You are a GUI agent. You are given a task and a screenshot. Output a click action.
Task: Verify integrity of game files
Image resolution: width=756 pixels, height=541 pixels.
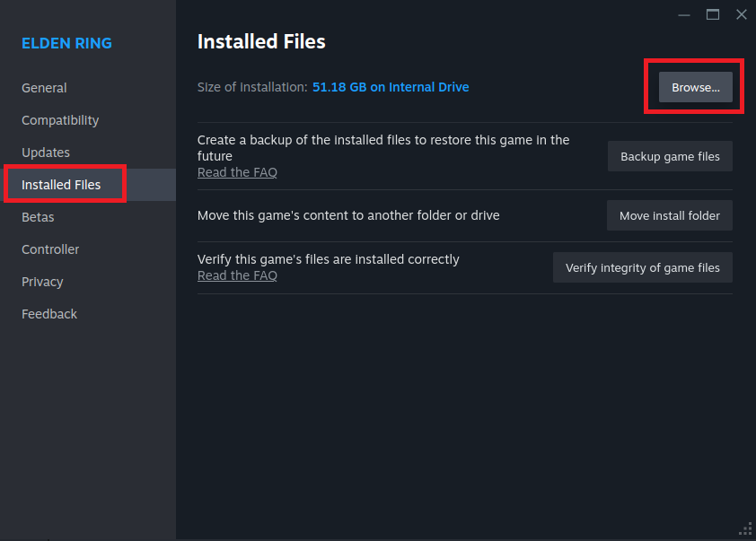point(643,267)
